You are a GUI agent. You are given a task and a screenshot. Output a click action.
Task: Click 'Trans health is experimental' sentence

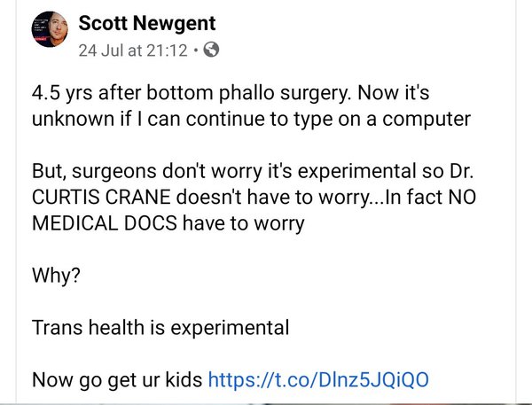160,327
